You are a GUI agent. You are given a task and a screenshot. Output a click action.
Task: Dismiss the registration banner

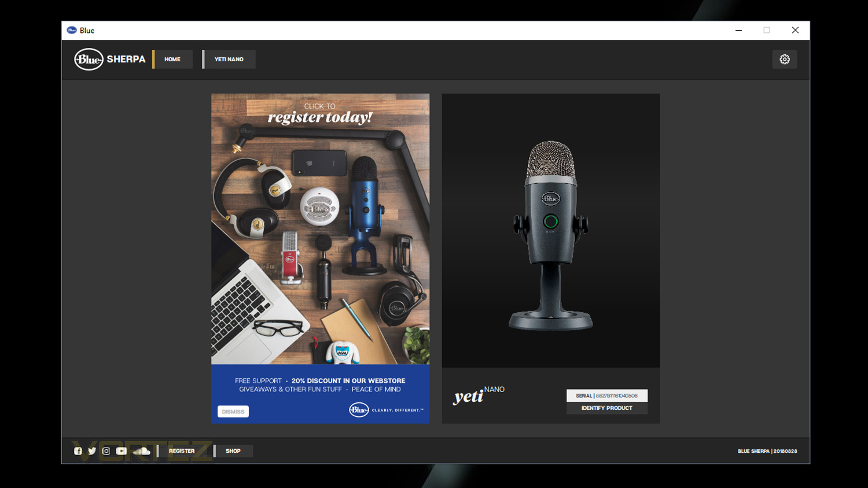pos(233,412)
